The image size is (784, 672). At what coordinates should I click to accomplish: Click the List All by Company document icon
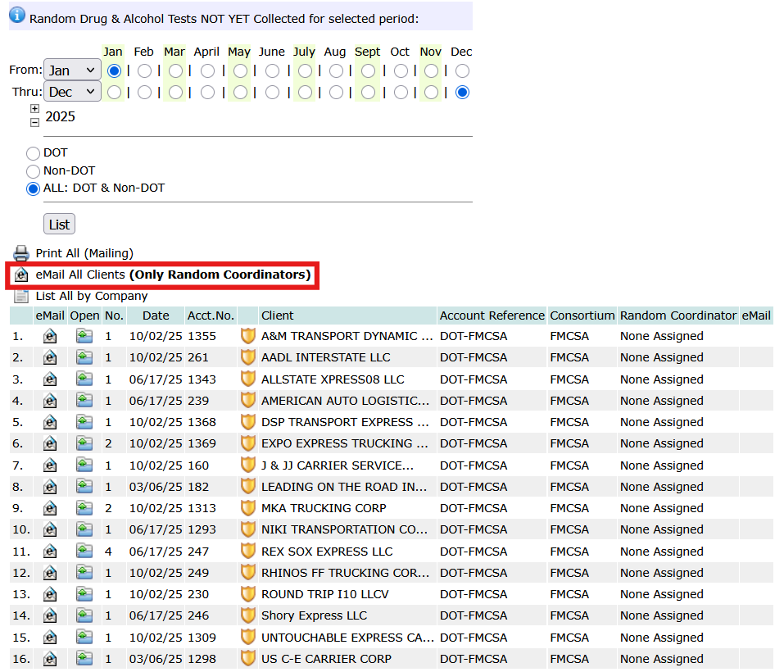click(x=21, y=296)
